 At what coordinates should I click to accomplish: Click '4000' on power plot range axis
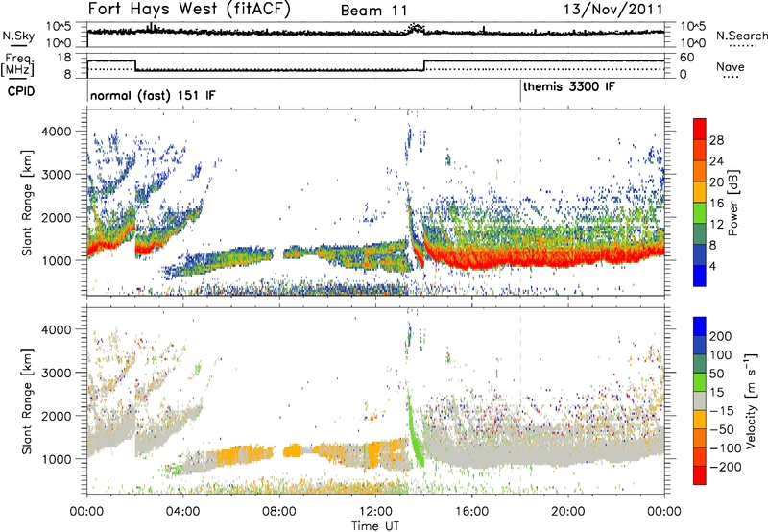click(x=57, y=132)
